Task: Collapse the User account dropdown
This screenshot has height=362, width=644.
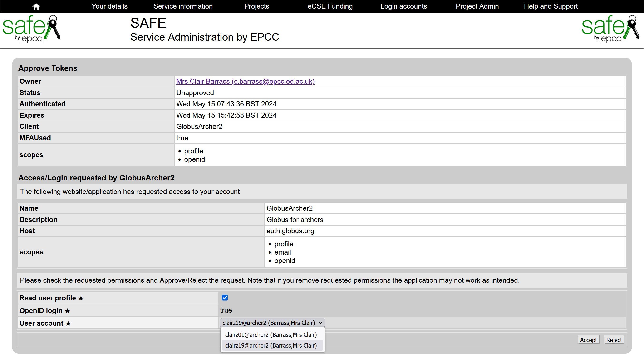Action: tap(272, 323)
